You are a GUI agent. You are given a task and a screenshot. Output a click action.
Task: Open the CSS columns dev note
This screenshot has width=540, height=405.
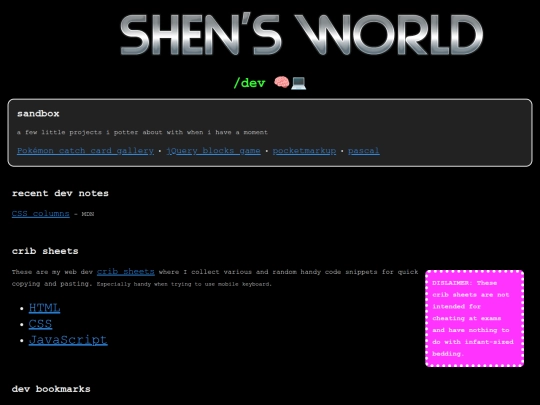pyautogui.click(x=41, y=214)
